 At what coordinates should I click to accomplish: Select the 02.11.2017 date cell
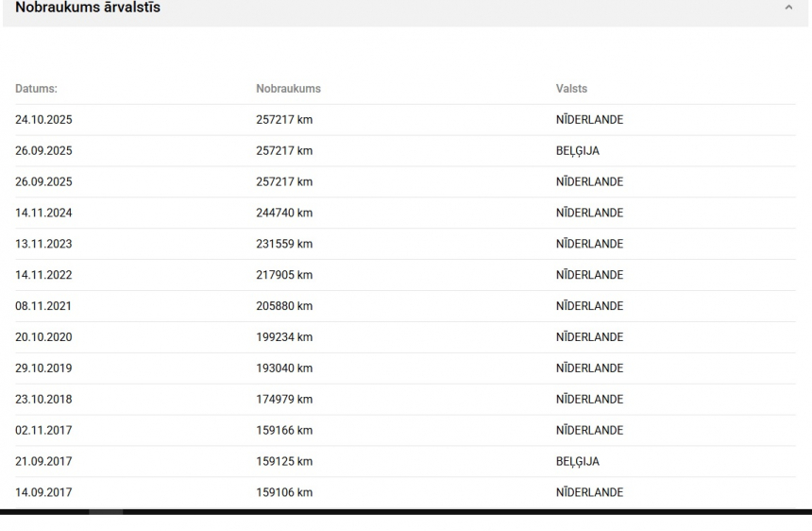point(43,431)
